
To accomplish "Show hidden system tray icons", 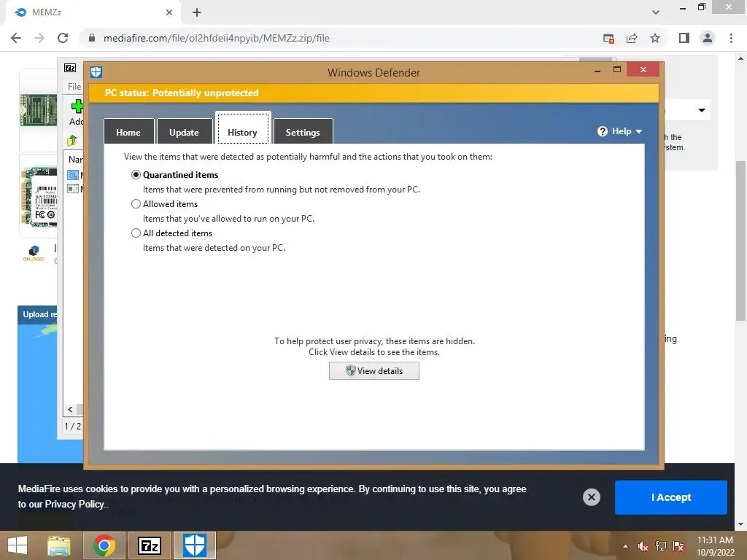I will [625, 546].
